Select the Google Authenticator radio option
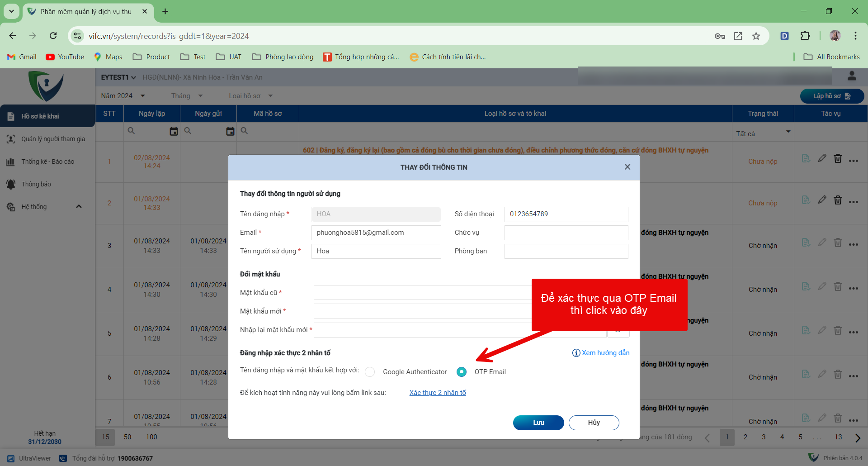868x466 pixels. pos(370,372)
